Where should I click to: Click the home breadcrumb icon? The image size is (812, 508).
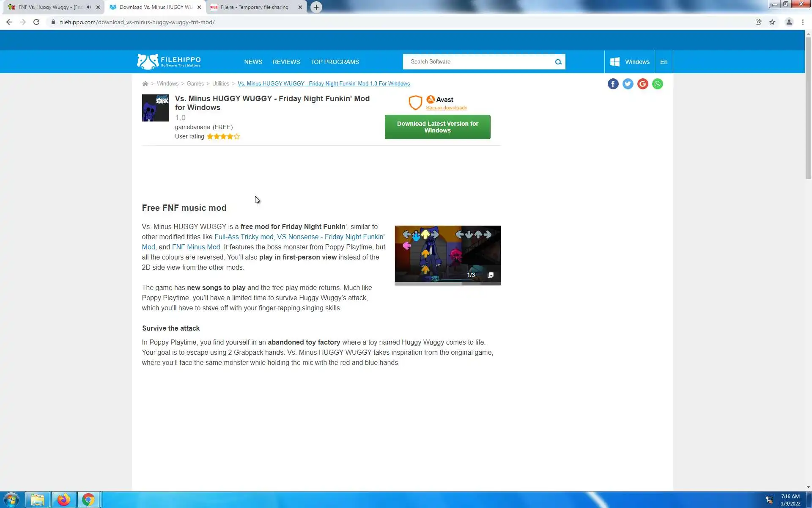coord(145,84)
